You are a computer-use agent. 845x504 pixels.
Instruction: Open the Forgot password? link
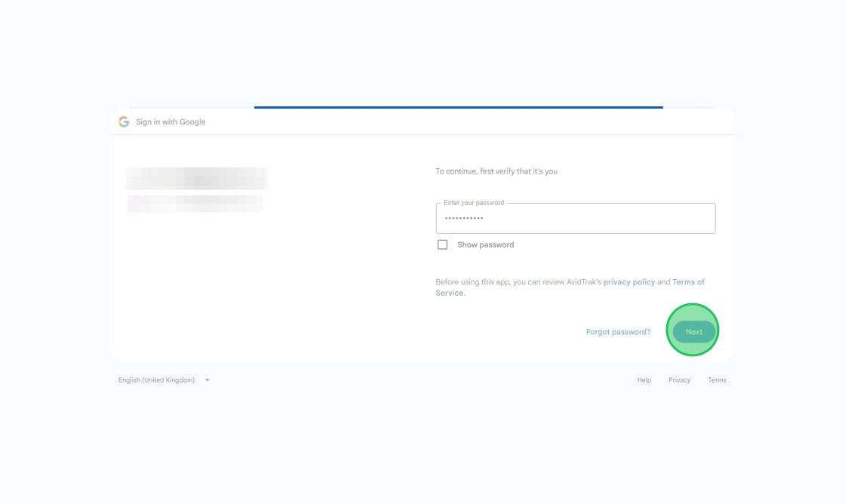[618, 331]
